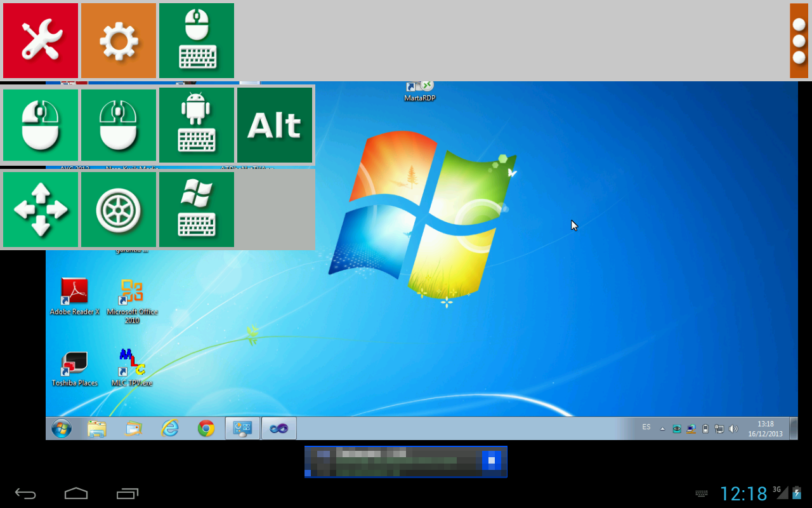Open the red tools panel icon
Image resolution: width=812 pixels, height=508 pixels.
41,40
